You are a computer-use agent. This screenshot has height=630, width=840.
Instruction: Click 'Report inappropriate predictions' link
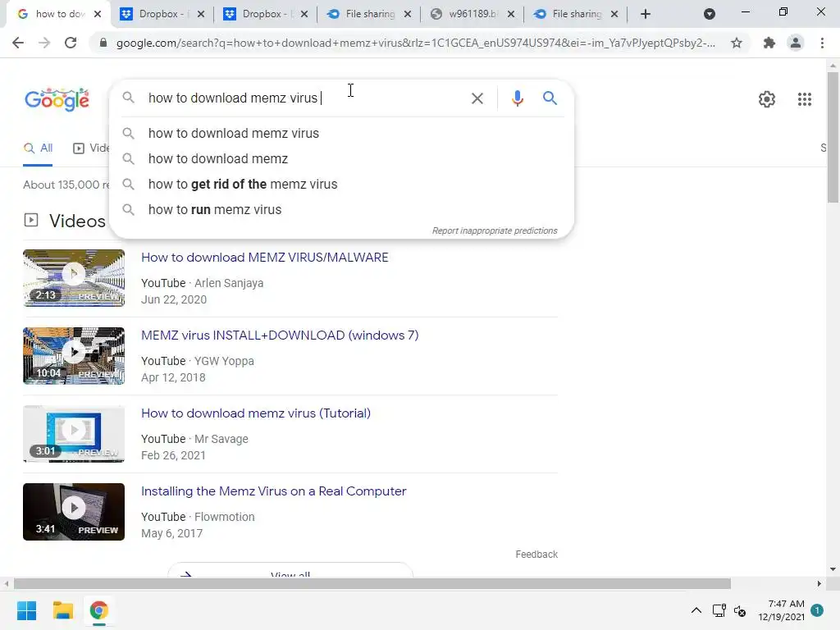(x=495, y=231)
